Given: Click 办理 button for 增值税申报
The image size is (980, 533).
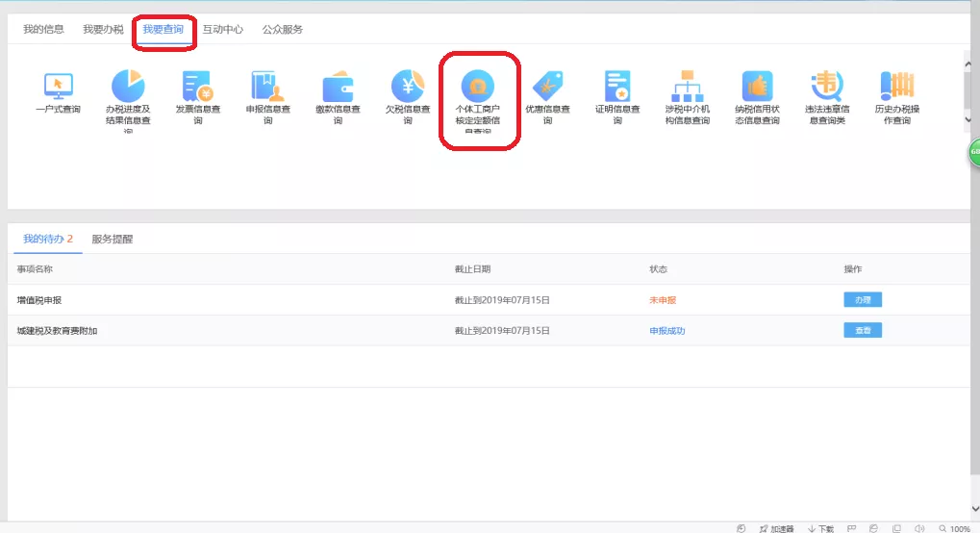Looking at the screenshot, I should [x=863, y=300].
